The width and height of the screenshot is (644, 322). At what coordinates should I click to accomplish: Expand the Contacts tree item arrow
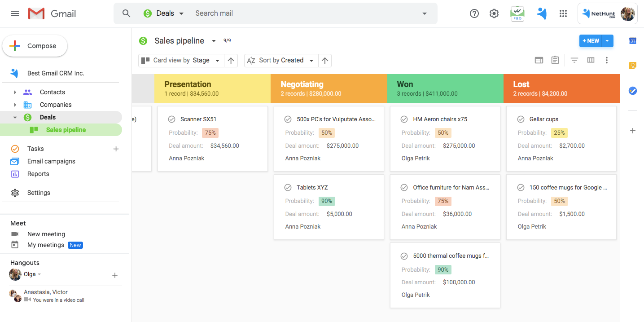point(15,92)
